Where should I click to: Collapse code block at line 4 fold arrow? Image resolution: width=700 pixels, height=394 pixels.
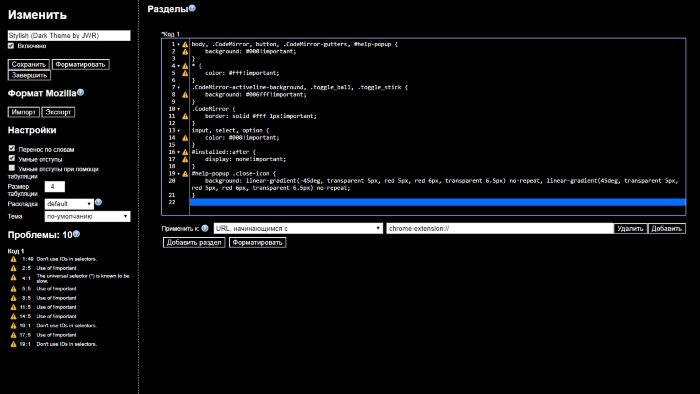[179, 66]
